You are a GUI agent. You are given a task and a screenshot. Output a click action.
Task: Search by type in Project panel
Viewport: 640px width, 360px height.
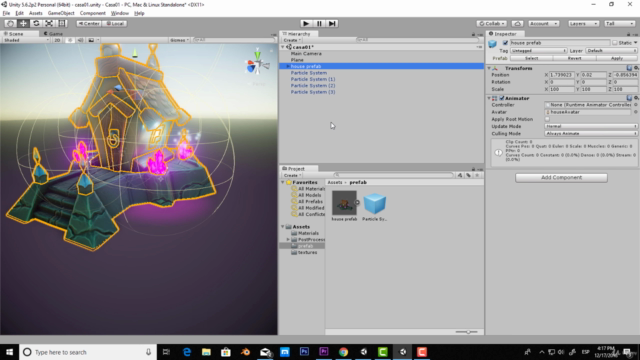460,175
